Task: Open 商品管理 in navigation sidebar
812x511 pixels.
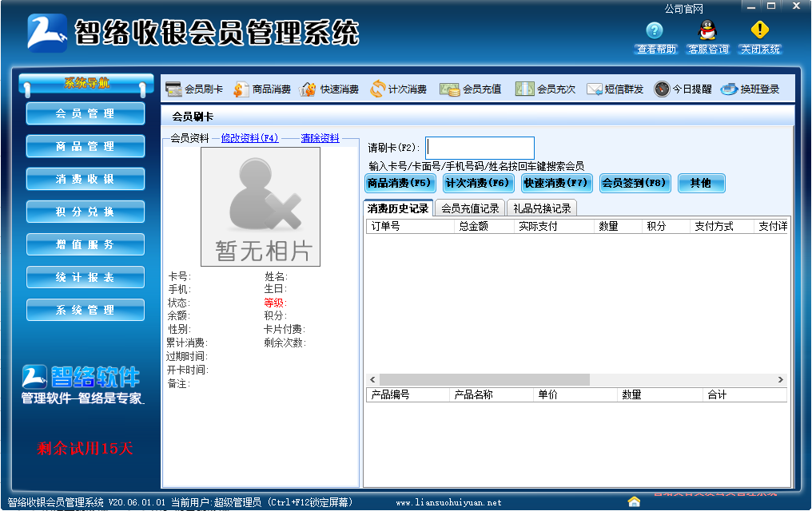Action: coord(86,146)
